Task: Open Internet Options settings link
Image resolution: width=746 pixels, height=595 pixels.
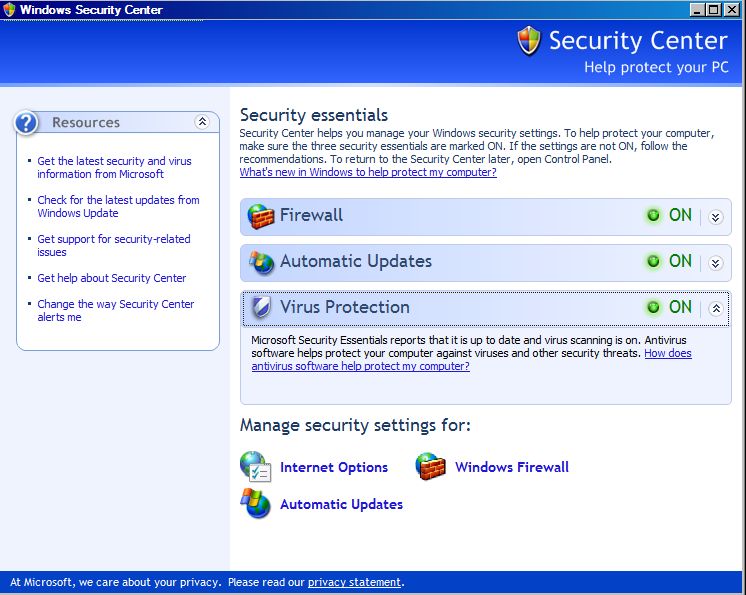Action: pyautogui.click(x=334, y=467)
